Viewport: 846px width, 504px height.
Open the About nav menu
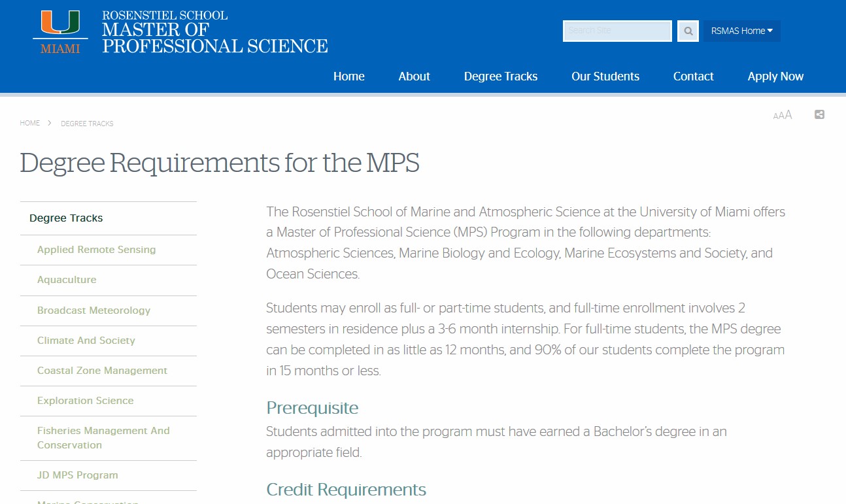[x=415, y=76]
